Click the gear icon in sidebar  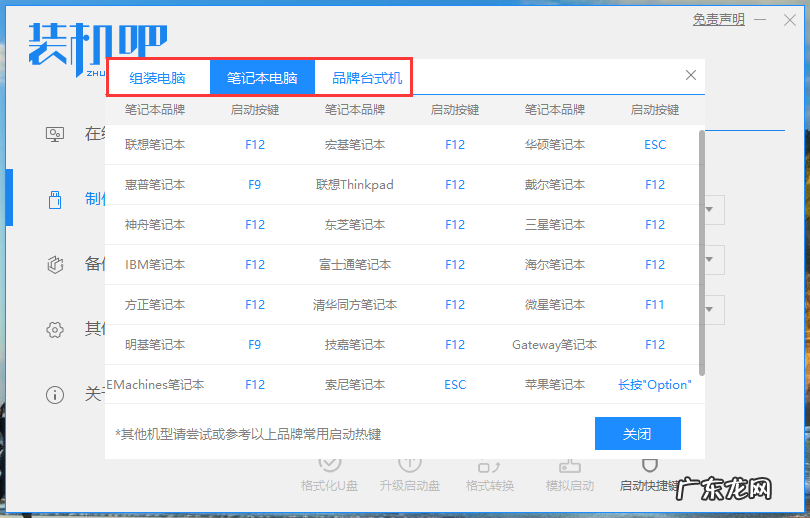coord(55,329)
